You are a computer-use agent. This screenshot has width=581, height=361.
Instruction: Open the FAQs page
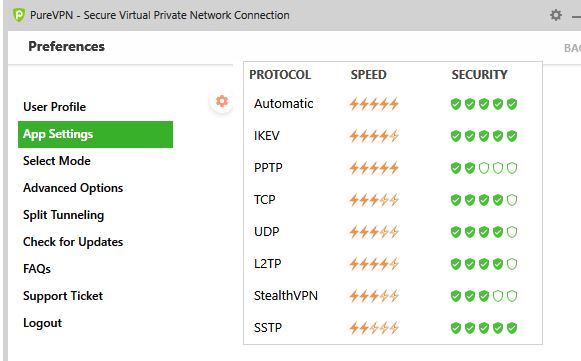click(37, 269)
